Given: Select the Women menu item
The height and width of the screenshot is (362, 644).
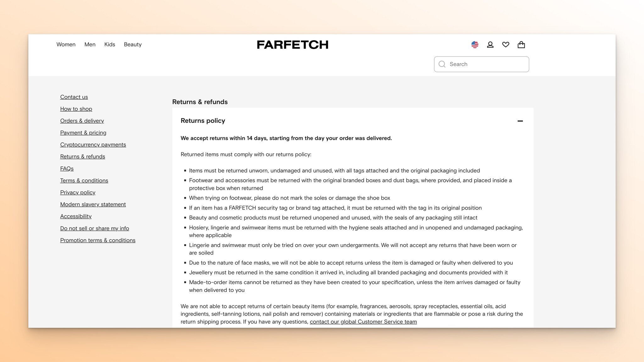Looking at the screenshot, I should [66, 44].
